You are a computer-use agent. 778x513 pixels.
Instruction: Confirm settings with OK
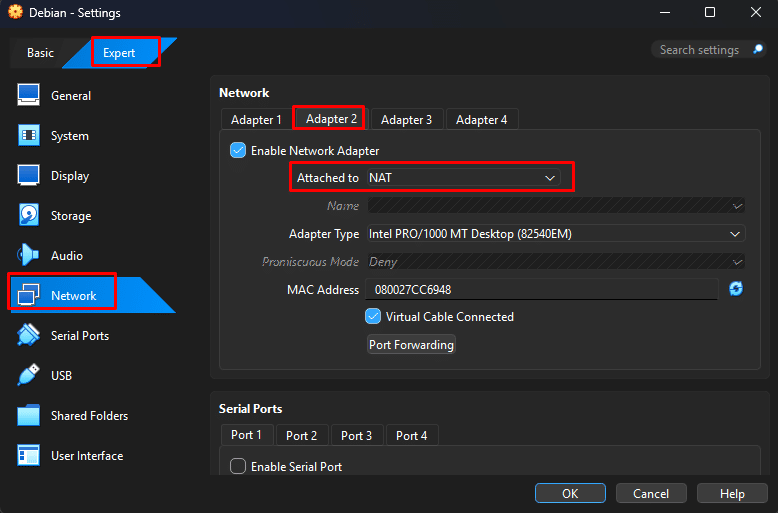[570, 493]
